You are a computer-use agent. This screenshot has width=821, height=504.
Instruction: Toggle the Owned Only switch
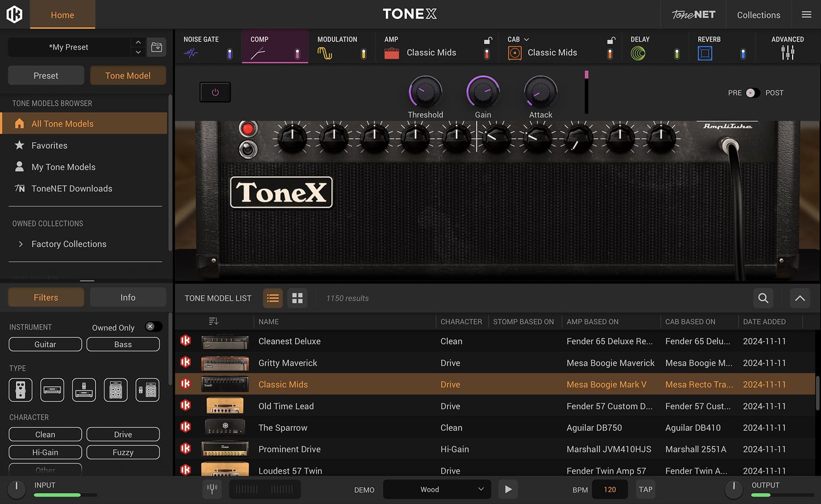click(153, 327)
